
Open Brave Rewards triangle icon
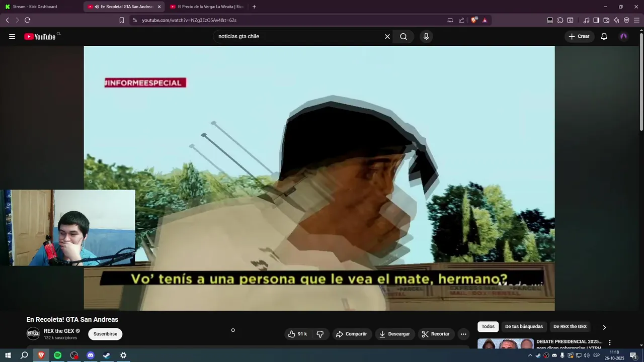(485, 20)
